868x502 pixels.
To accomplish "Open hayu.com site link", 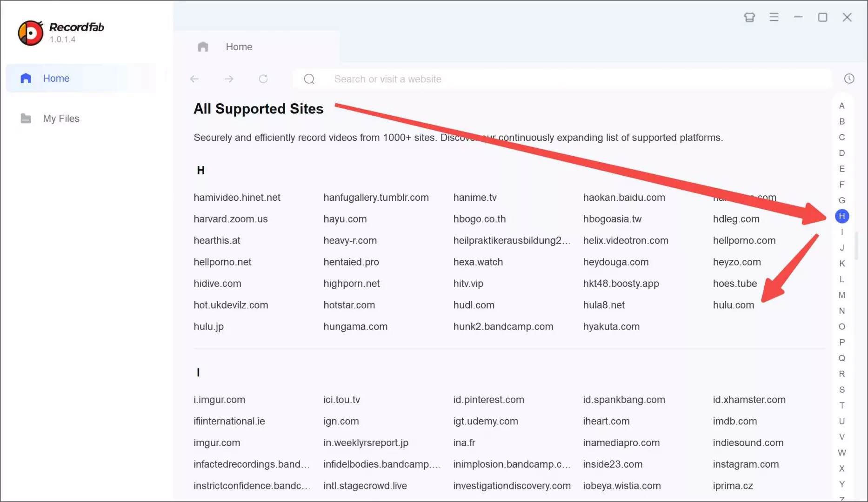I will click(345, 219).
